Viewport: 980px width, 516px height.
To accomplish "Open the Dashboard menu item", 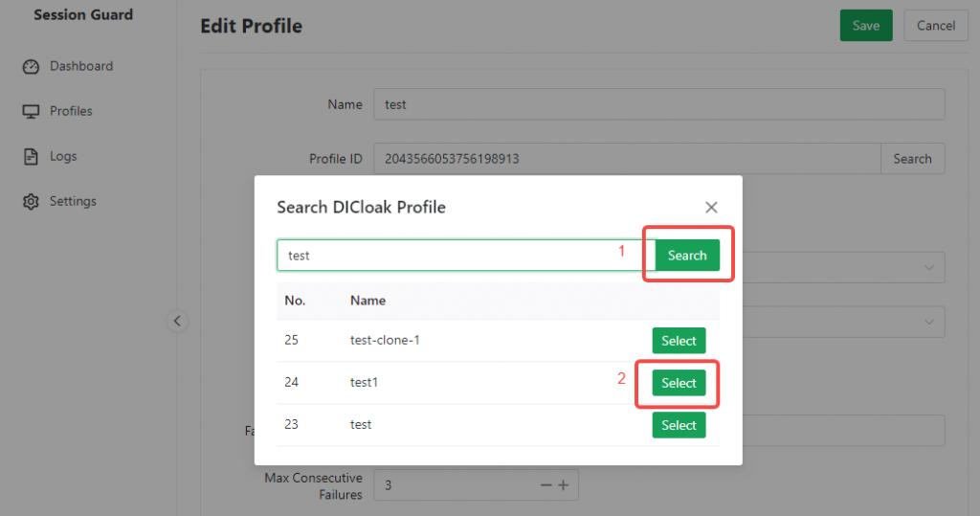I will tap(80, 66).
